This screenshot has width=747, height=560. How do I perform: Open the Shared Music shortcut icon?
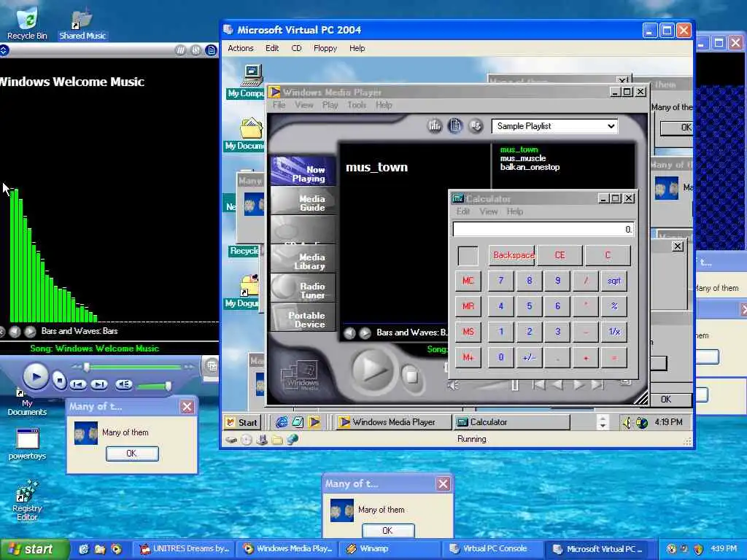[82, 24]
